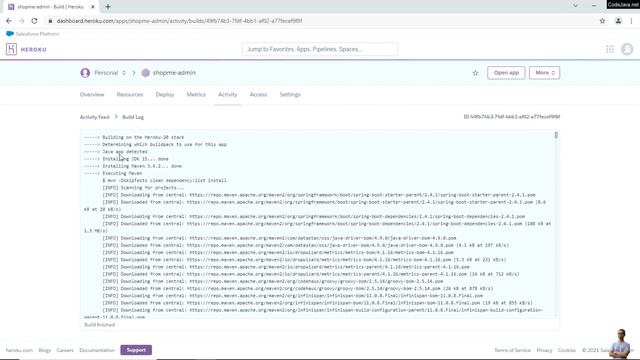Switch to the Settings tab
The width and height of the screenshot is (640, 360).
click(x=290, y=94)
